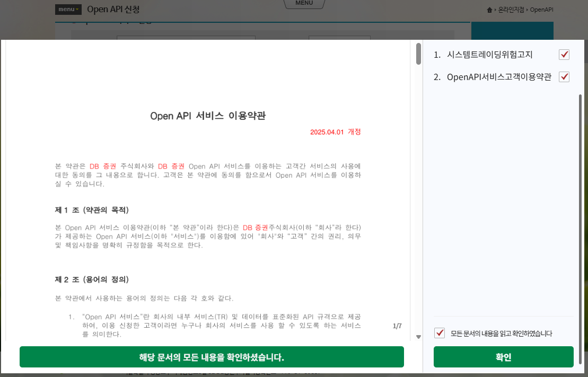Viewport: 588px width, 377px height.
Task: Select 시스템트레이딩위험고지 document in the list
Action: 489,55
